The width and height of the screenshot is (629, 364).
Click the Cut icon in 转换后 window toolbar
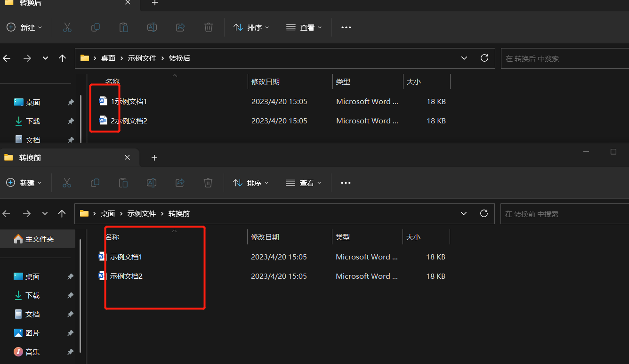point(67,27)
